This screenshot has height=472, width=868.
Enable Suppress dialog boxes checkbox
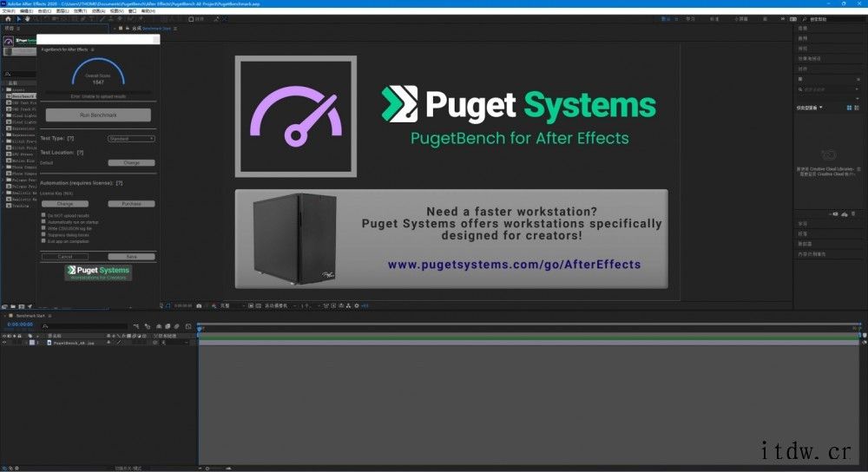click(x=43, y=234)
